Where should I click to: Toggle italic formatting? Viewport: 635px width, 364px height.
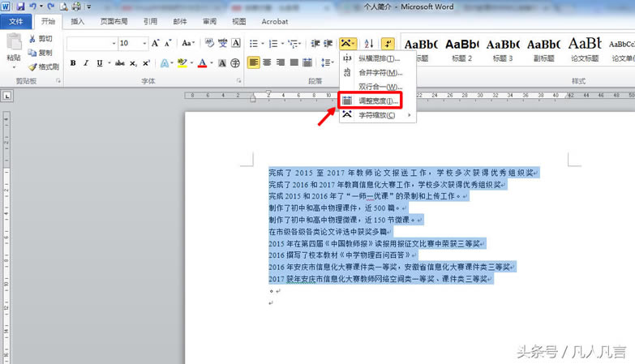(87, 63)
